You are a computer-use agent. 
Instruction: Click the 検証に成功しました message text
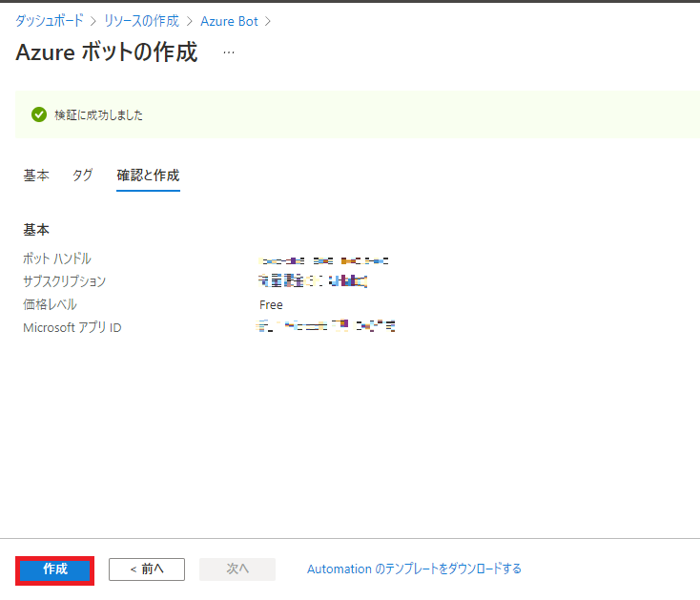pos(99,115)
